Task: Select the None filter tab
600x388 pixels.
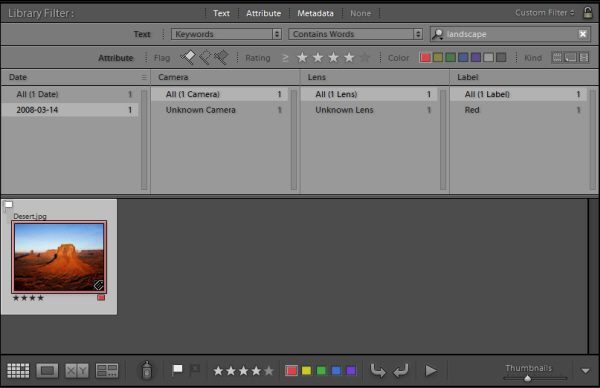Action: [360, 13]
